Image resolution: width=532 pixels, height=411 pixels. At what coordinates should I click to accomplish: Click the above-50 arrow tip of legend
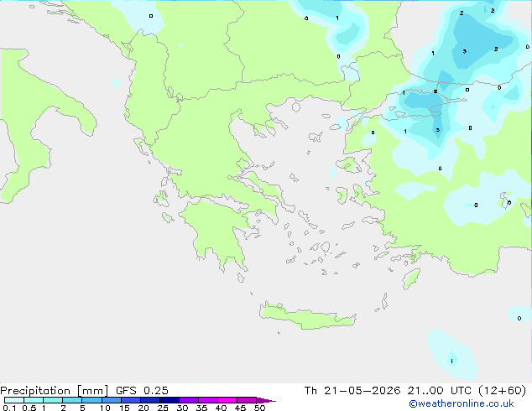pyautogui.click(x=266, y=400)
